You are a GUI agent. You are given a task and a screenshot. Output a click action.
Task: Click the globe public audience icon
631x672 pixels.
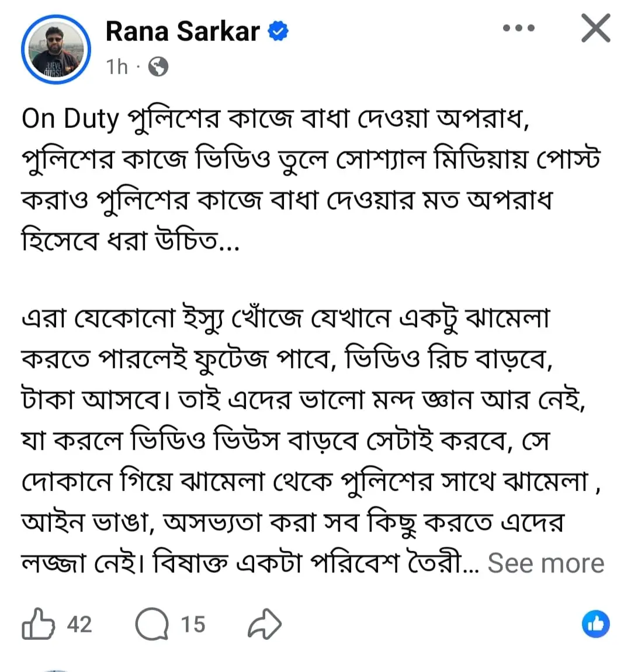tap(158, 67)
